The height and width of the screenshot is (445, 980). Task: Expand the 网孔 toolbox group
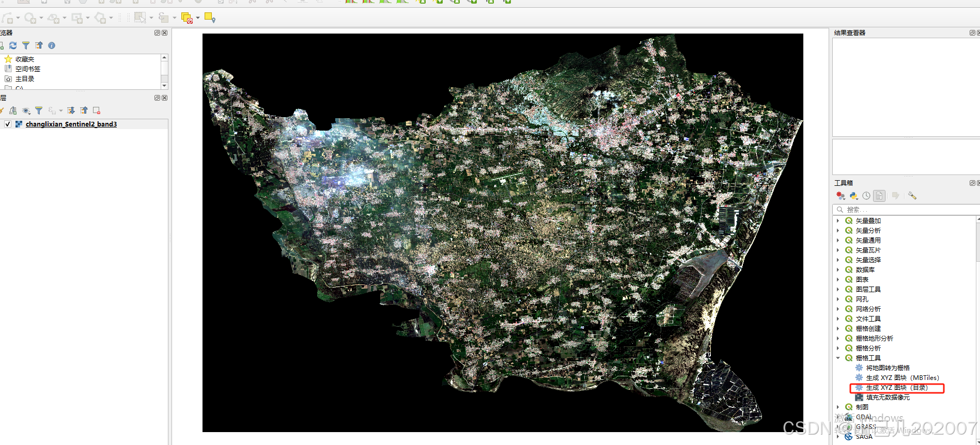[838, 299]
